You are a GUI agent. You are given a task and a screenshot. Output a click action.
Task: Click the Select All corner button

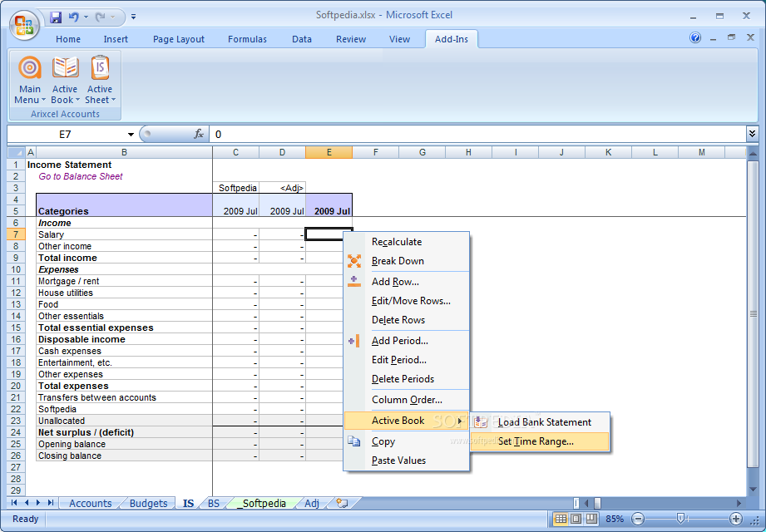point(16,152)
